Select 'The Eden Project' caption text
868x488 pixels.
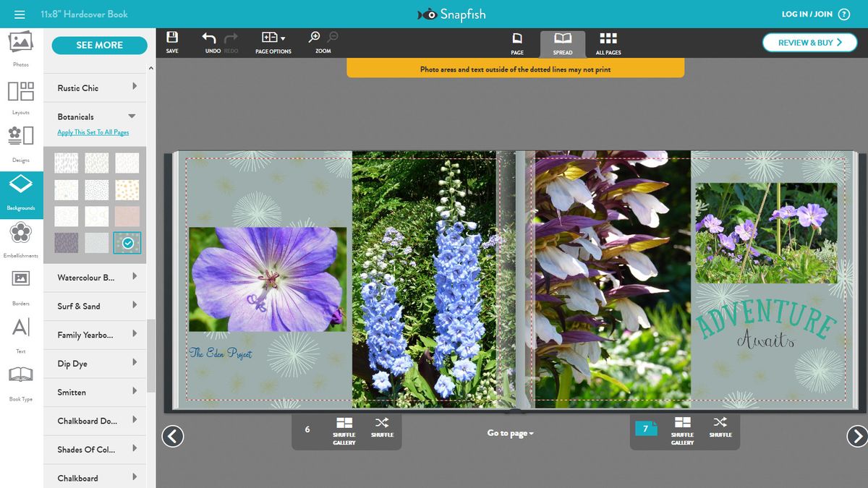click(221, 353)
